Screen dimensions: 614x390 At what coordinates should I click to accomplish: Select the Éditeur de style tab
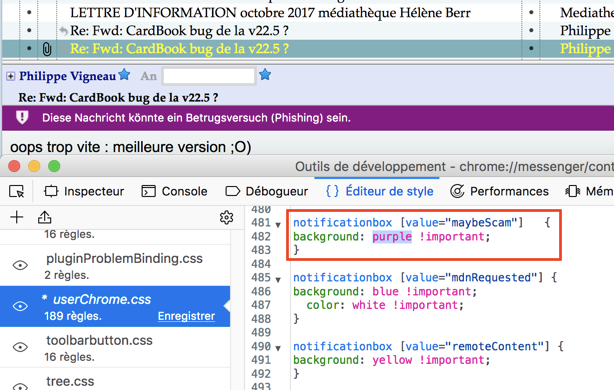[x=379, y=191]
